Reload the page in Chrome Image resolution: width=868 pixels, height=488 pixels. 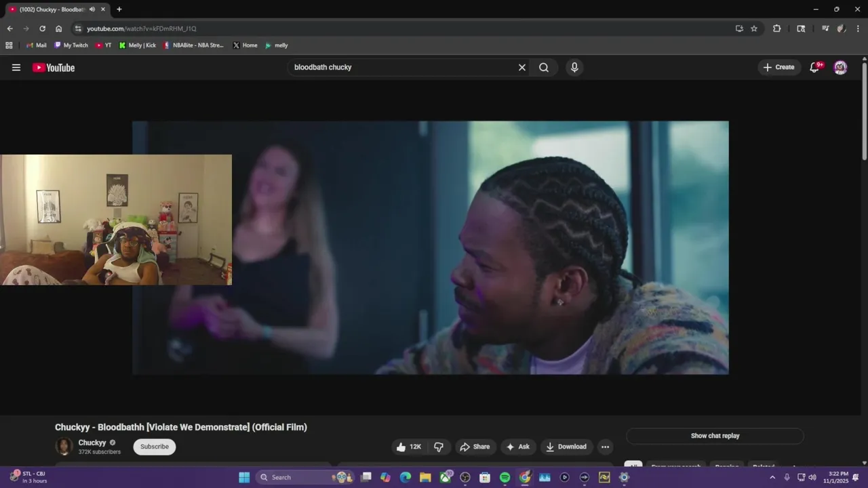[x=42, y=28]
